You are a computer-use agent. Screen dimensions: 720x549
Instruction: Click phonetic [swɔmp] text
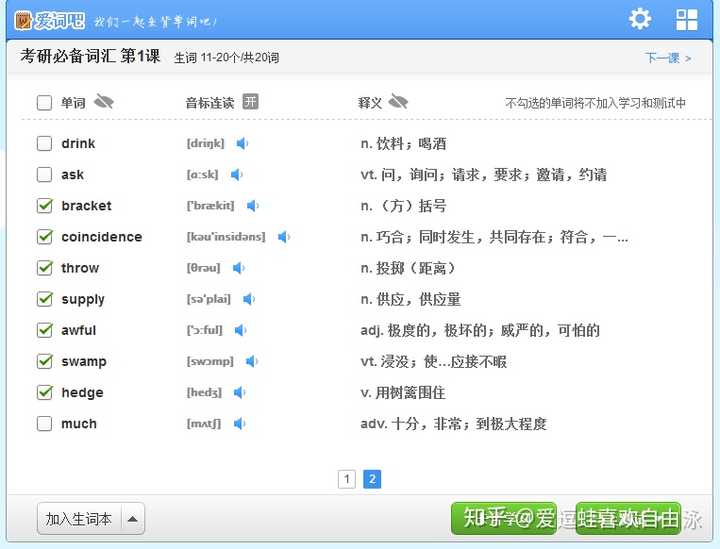(x=210, y=362)
